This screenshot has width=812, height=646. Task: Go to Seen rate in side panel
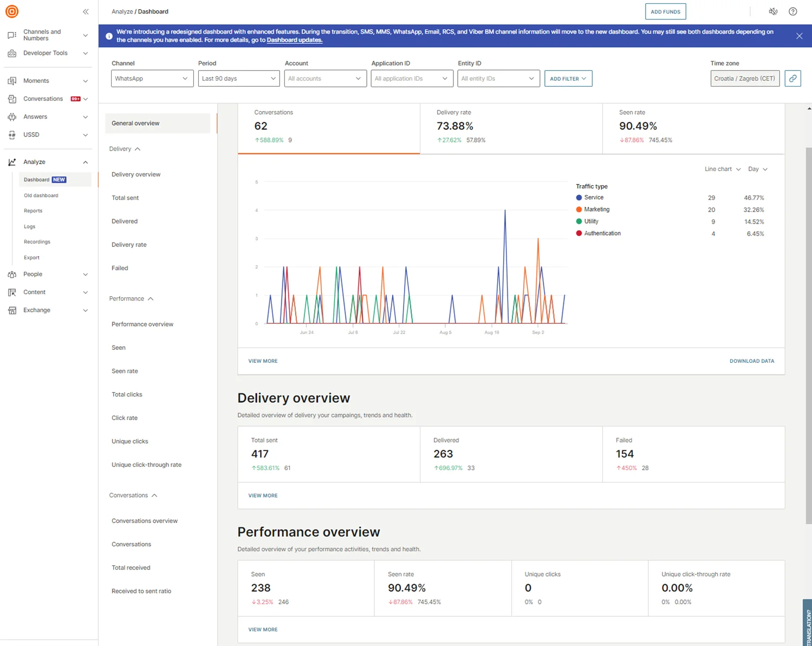click(x=125, y=371)
